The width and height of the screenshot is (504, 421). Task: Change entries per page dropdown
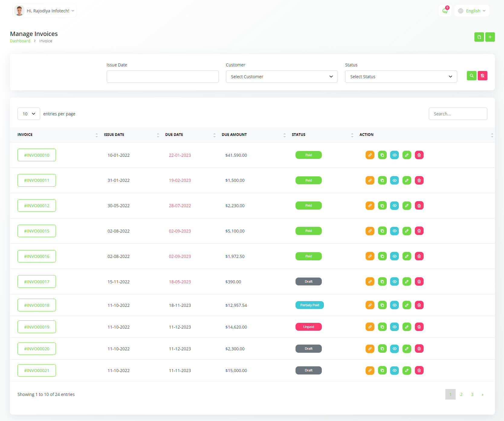click(29, 114)
